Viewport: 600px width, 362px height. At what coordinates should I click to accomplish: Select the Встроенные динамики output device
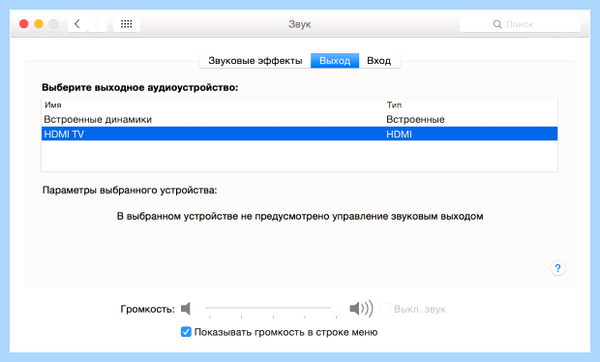pyautogui.click(x=300, y=119)
